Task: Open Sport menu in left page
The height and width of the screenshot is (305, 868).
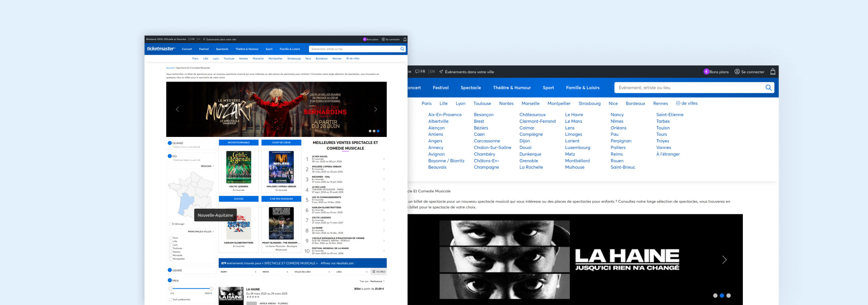Action: 269,49
